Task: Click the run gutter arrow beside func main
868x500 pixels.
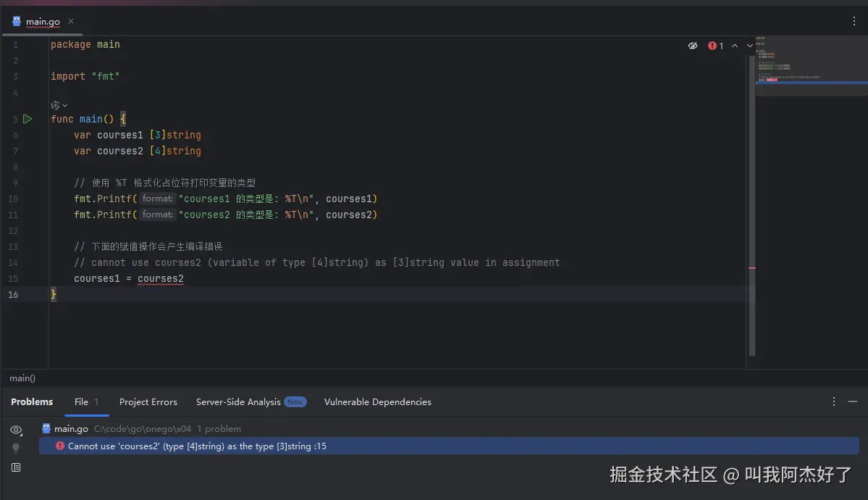Action: pos(27,119)
